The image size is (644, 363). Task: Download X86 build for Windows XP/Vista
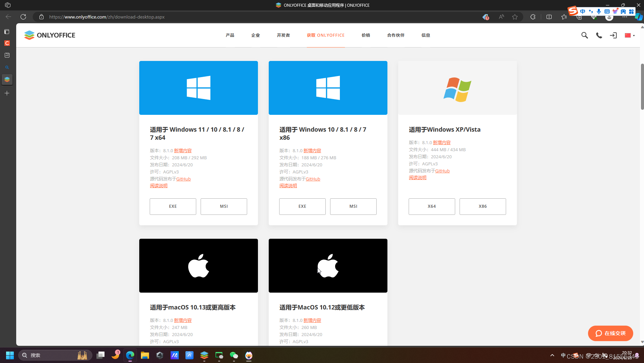[483, 206]
